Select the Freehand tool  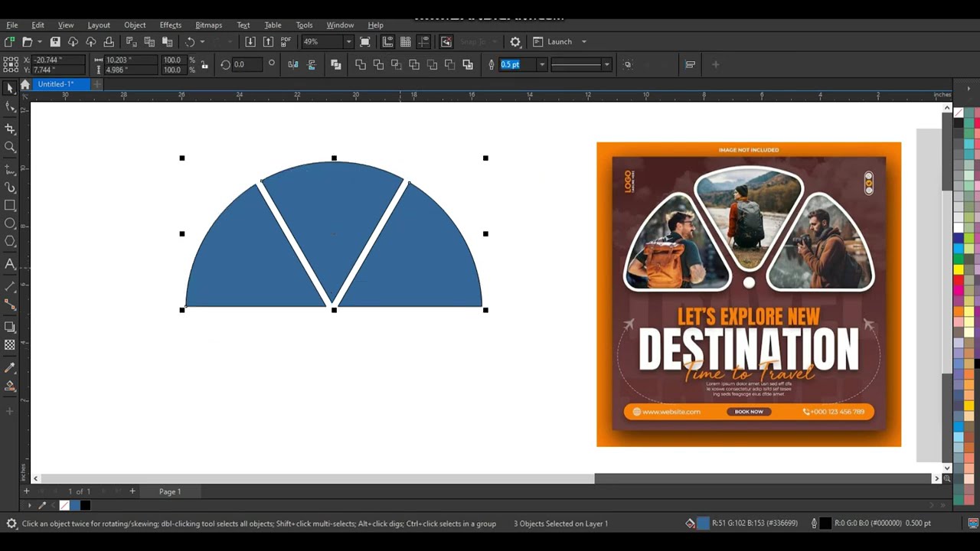pos(10,169)
